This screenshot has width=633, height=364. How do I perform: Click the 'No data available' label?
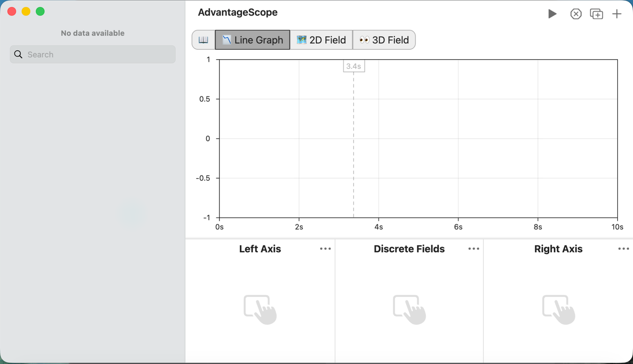pyautogui.click(x=93, y=33)
